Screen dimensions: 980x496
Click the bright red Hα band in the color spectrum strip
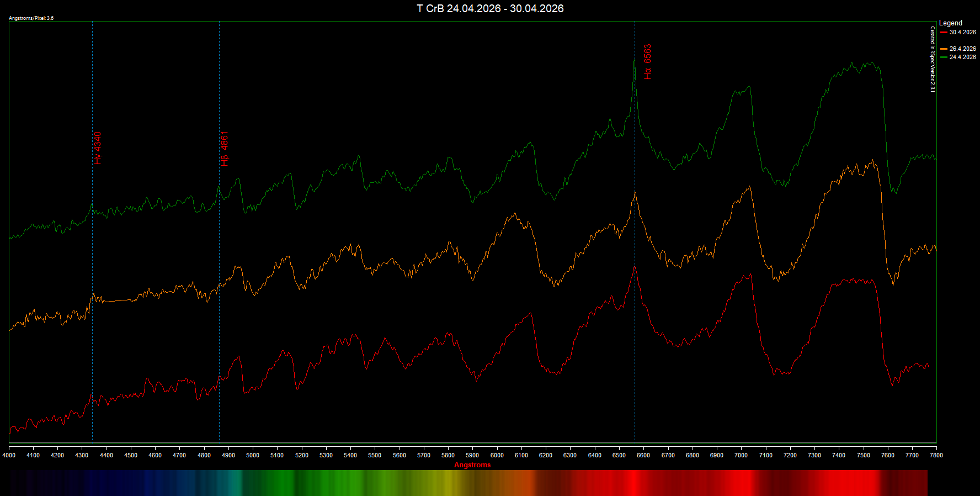(x=635, y=483)
